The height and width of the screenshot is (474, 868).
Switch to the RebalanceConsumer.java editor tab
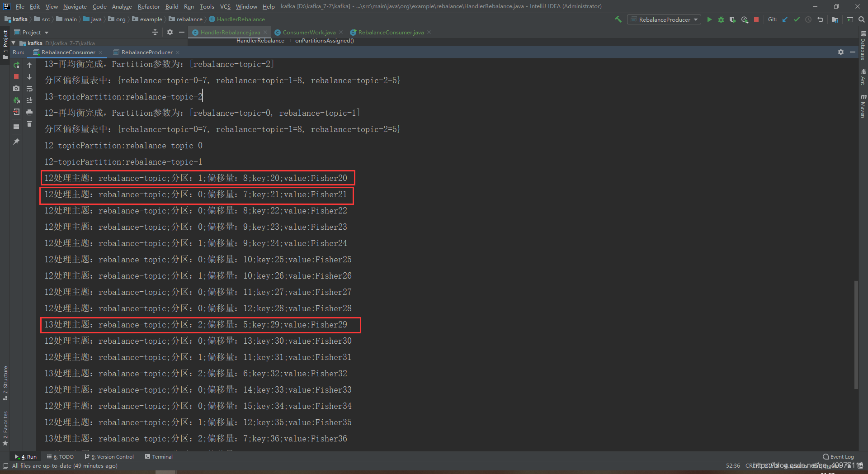391,32
